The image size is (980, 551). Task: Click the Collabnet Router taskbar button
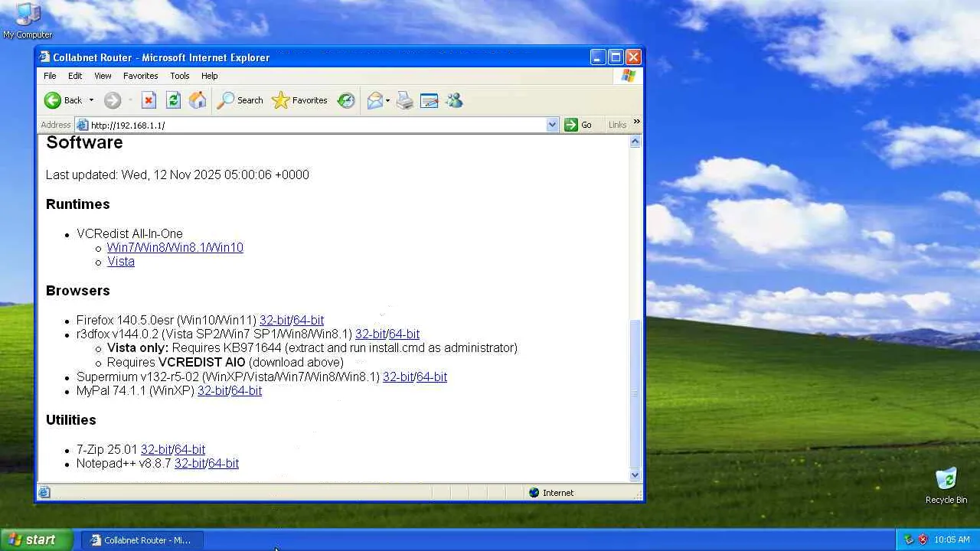(142, 540)
